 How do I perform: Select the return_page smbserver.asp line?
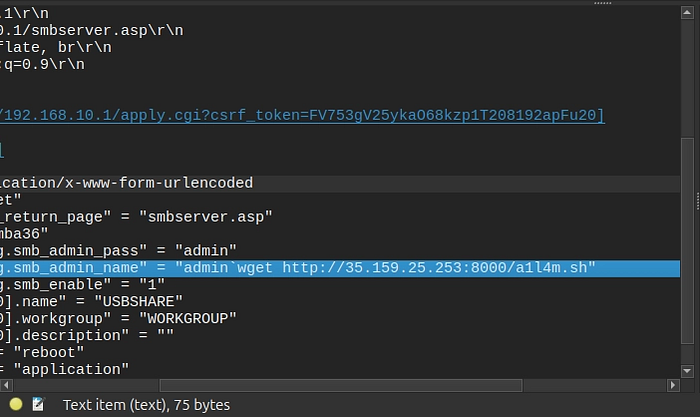tap(136, 217)
